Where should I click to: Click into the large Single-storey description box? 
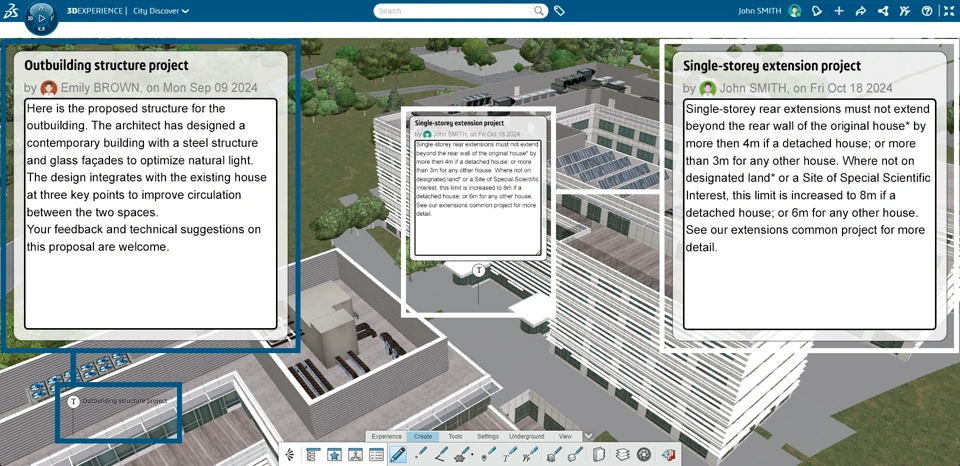click(x=809, y=214)
